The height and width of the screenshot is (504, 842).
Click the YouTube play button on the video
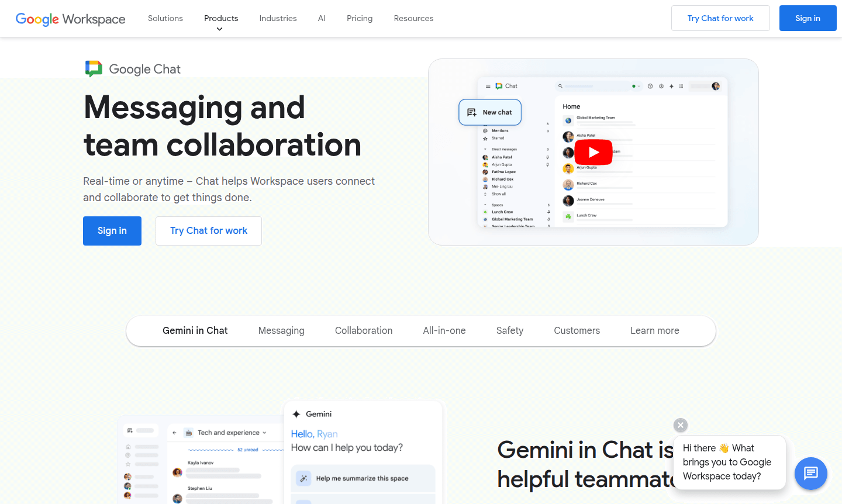point(593,152)
